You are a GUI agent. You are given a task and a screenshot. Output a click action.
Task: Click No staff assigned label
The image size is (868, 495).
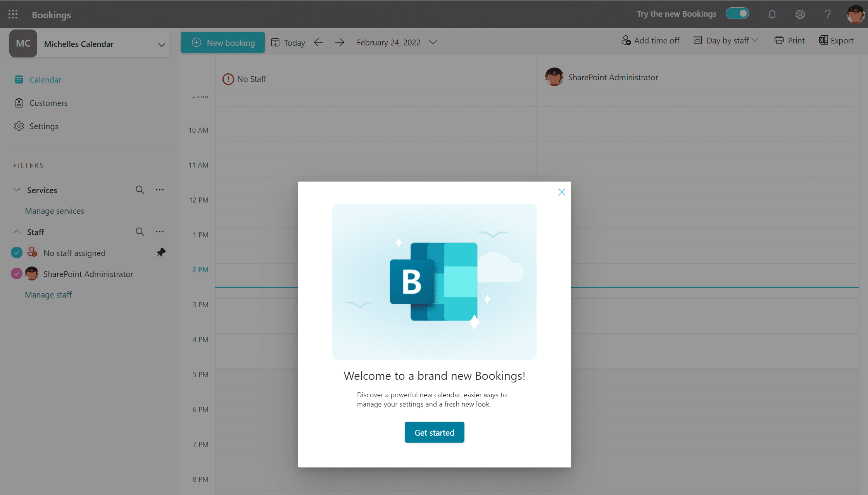(x=74, y=253)
